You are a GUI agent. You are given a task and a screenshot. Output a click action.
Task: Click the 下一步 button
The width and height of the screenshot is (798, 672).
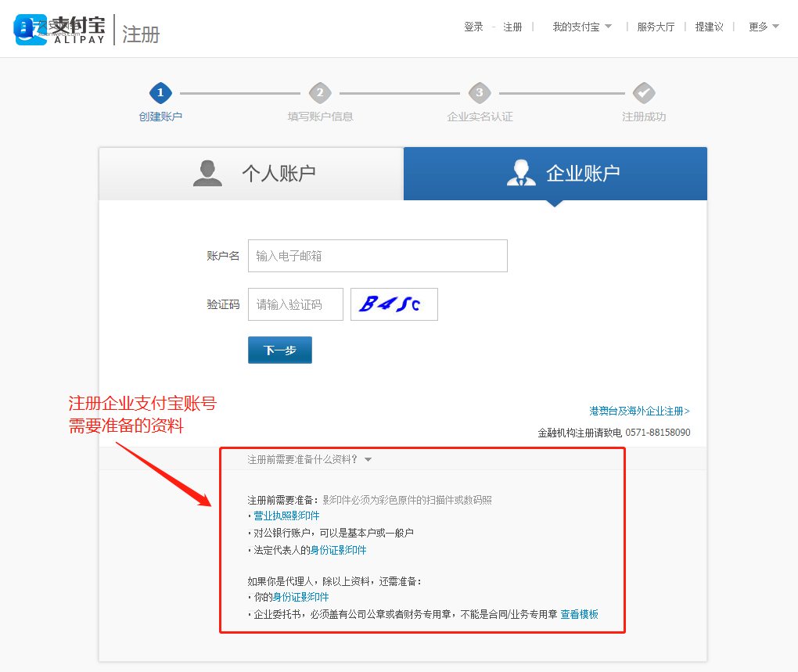280,350
